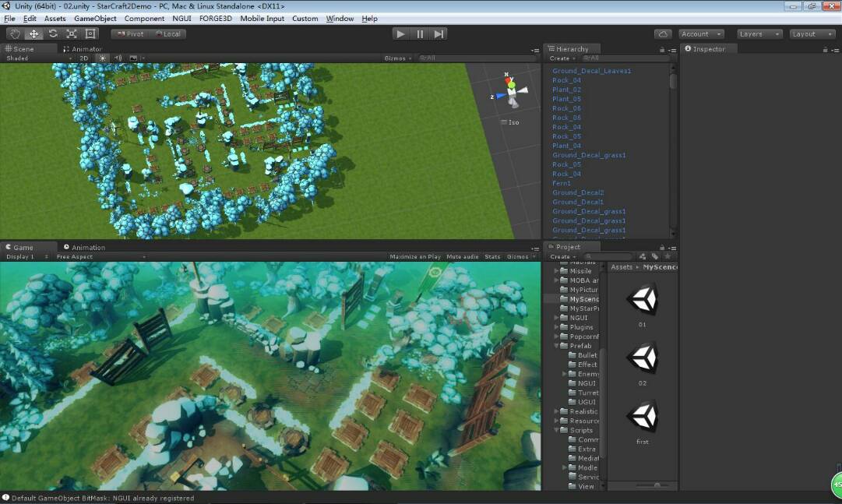This screenshot has width=842, height=504.
Task: Click the scene orientation gizmo cube
Action: (512, 93)
